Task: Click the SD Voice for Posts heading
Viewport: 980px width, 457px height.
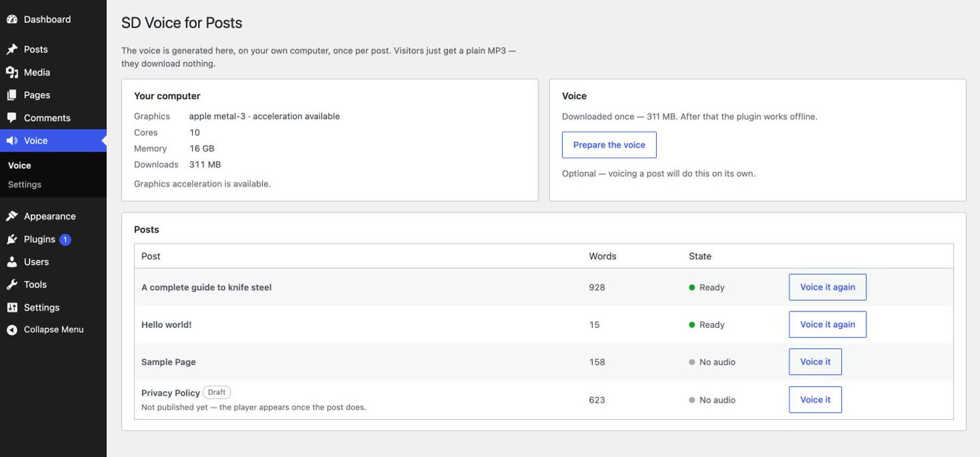Action: click(x=182, y=22)
